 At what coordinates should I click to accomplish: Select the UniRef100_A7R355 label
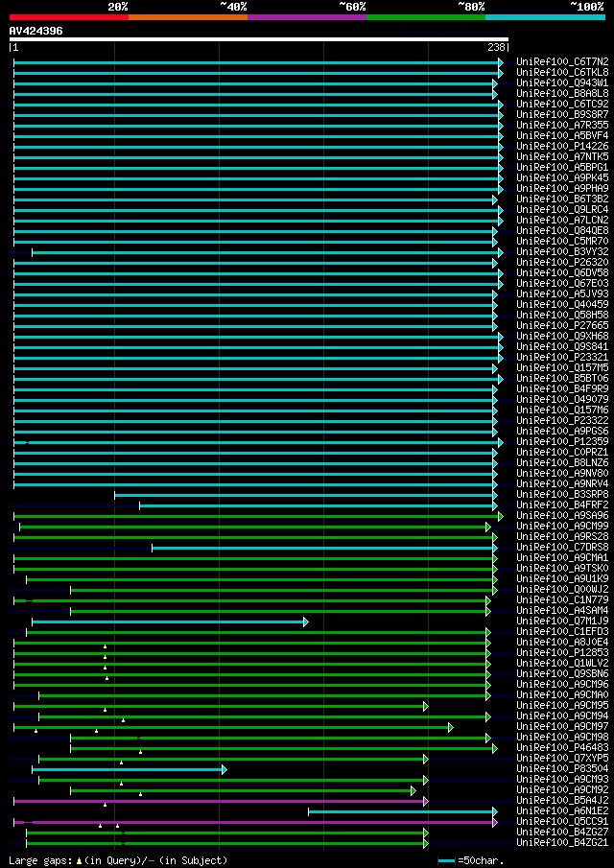point(562,125)
